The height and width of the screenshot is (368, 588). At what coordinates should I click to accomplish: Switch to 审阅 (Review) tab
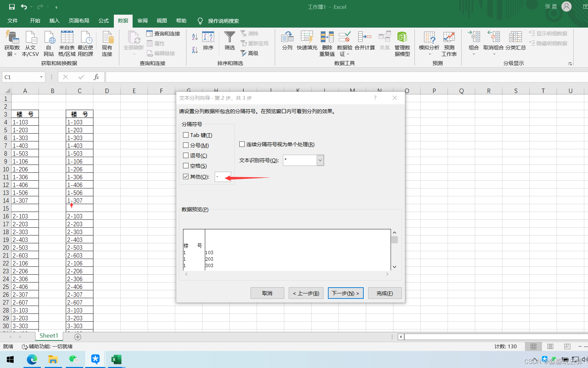coord(142,21)
